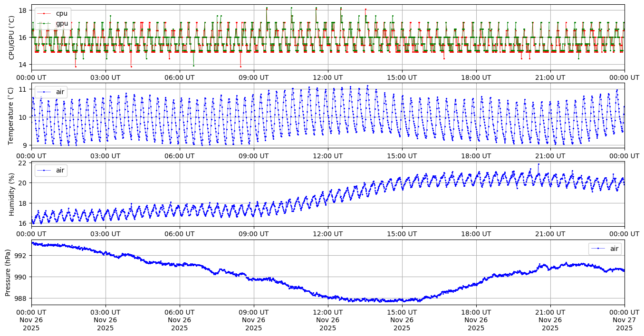Click 12:00 UT tick under CPU/GPU plot
Image resolution: width=644 pixels, height=336 pixels.
(328, 77)
